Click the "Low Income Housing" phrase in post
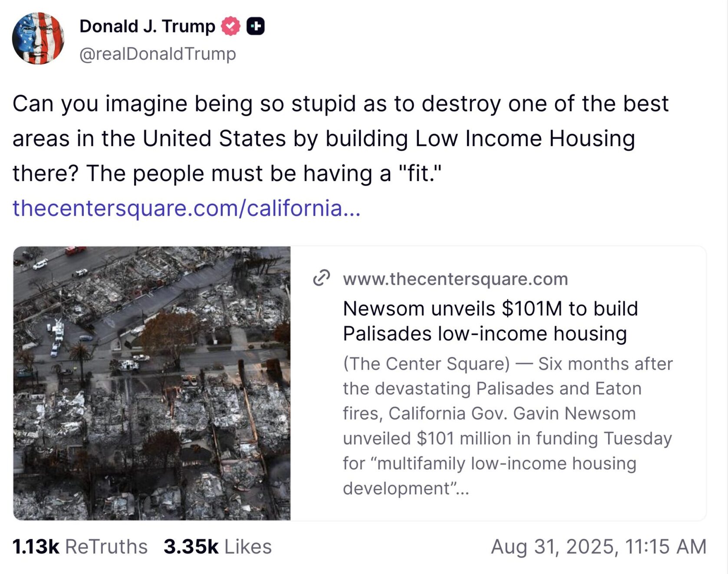728x574 pixels. pos(525,139)
